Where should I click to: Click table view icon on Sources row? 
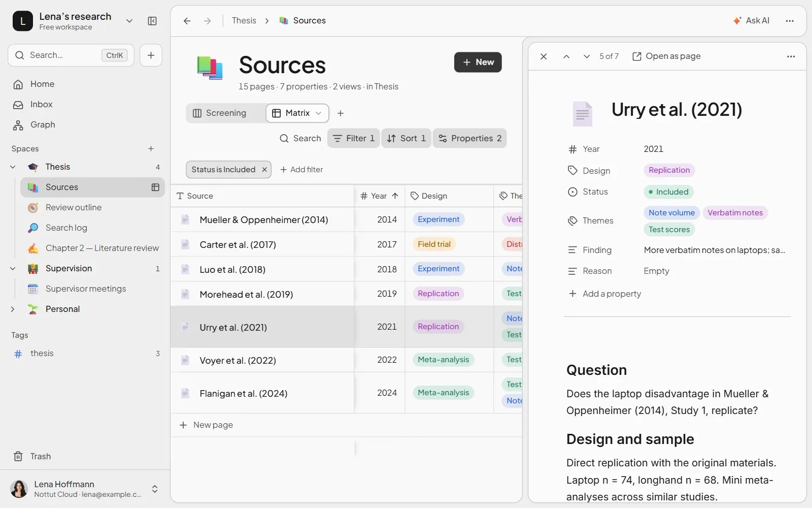(x=155, y=187)
